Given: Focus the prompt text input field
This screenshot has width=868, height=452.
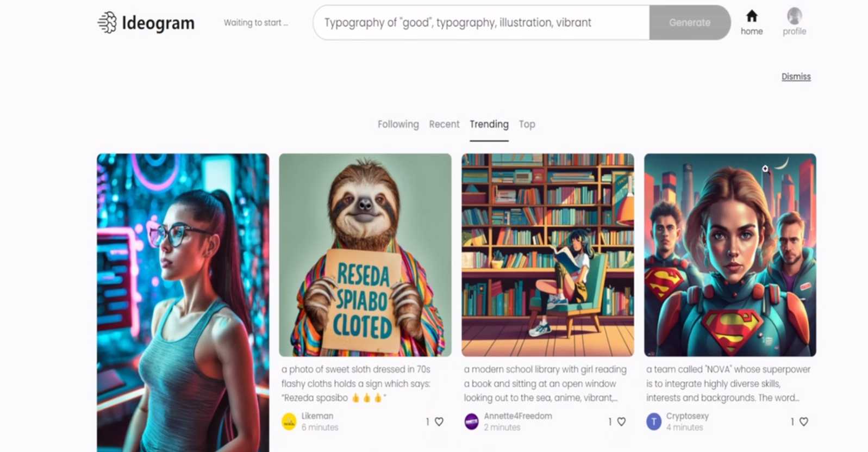Looking at the screenshot, I should [481, 22].
